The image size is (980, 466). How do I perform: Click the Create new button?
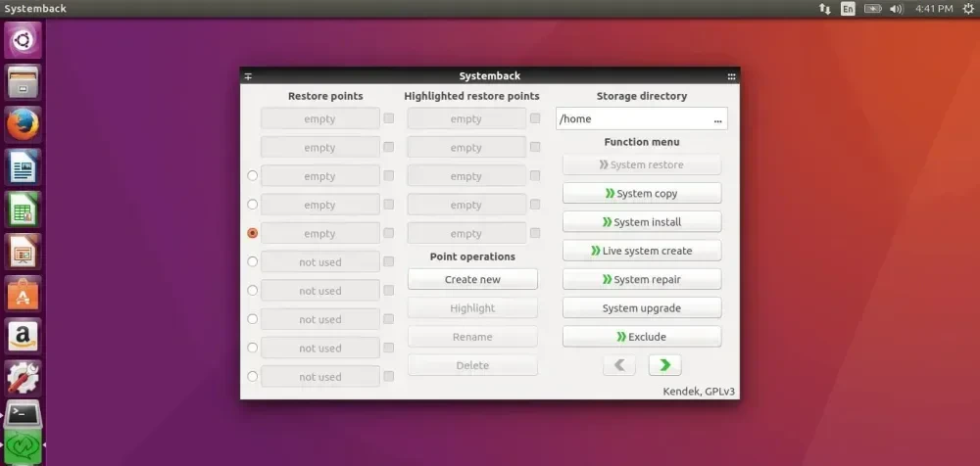[x=472, y=279]
